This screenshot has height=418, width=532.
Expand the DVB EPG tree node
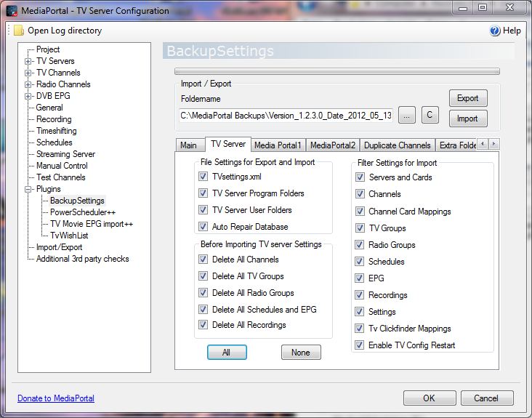pyautogui.click(x=28, y=97)
